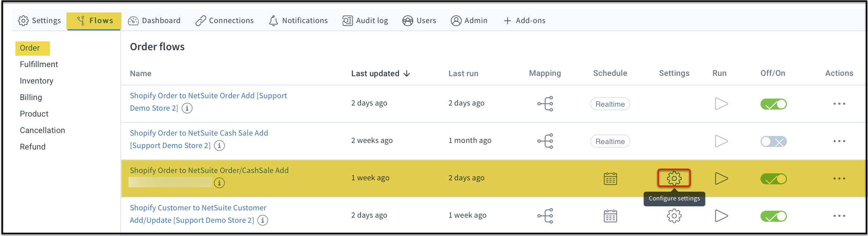Screen dimensions: 868x236
Task: Select Fulfillment flows category
Action: click(x=39, y=64)
